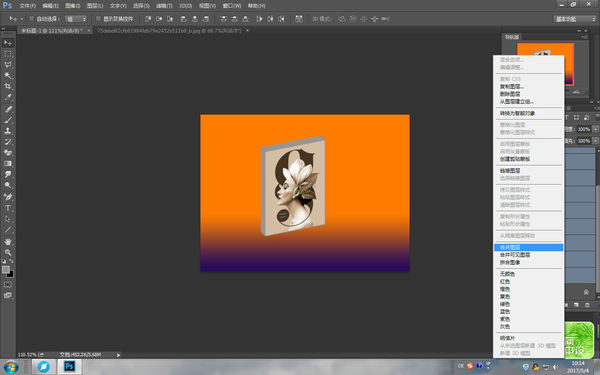Viewport: 600px width, 375px height.
Task: Open the 图层 menu
Action: pos(95,6)
